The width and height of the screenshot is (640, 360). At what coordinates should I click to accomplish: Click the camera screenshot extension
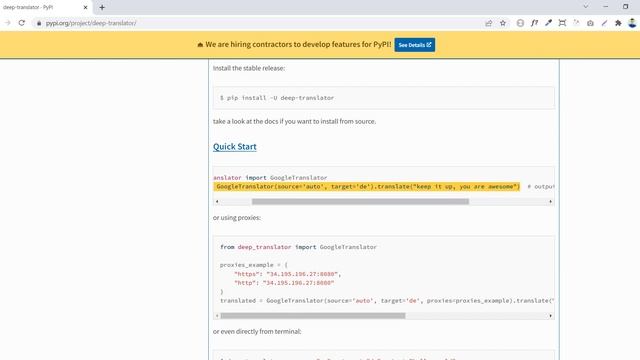coord(590,23)
